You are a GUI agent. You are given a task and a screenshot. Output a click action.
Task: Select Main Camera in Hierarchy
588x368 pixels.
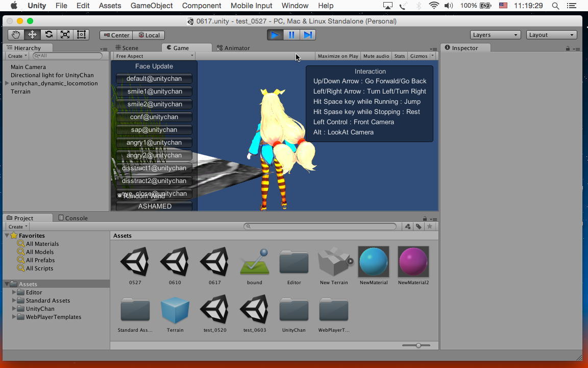click(x=28, y=67)
